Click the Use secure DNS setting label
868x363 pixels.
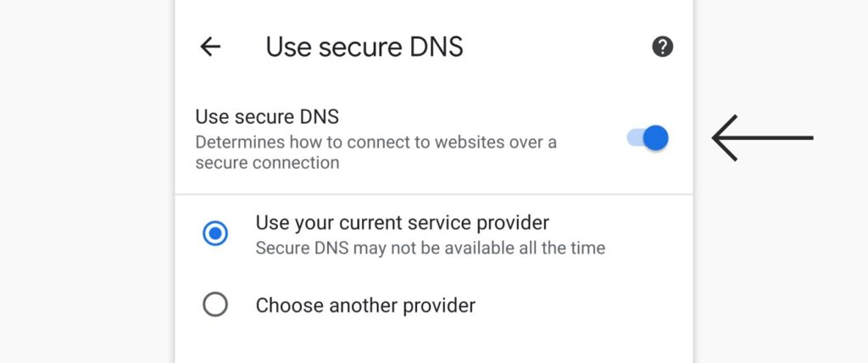[267, 117]
